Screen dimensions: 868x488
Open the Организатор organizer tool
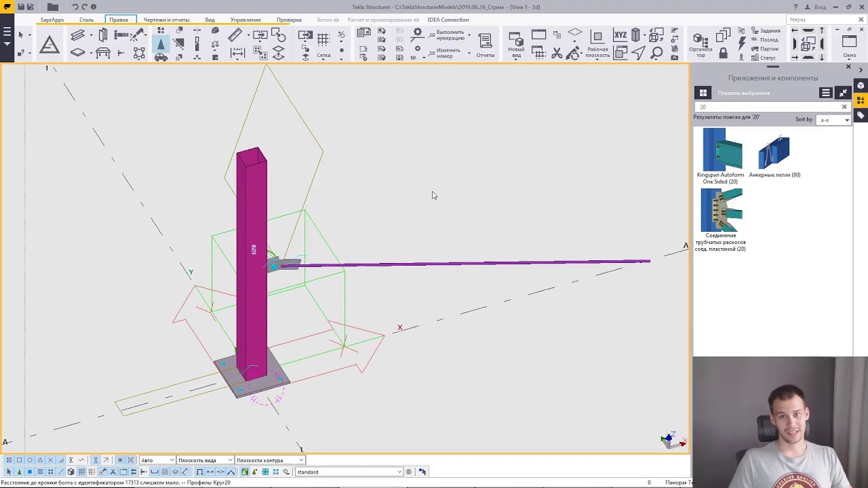click(x=701, y=46)
